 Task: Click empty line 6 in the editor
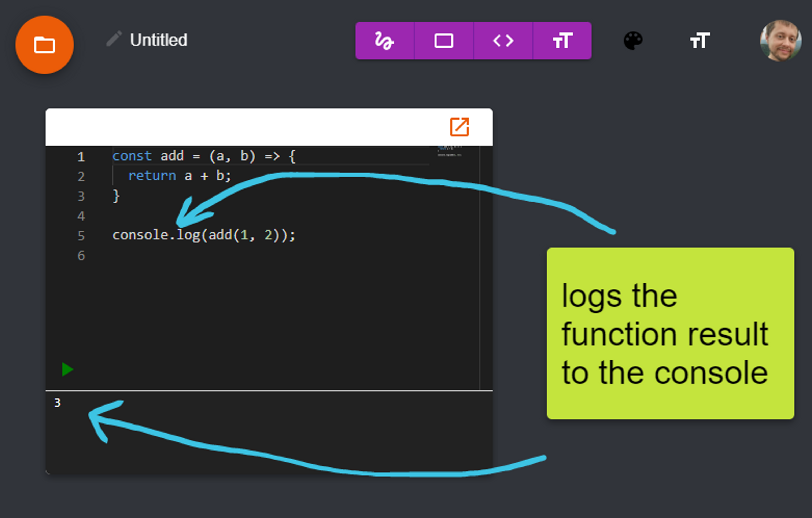pos(202,255)
